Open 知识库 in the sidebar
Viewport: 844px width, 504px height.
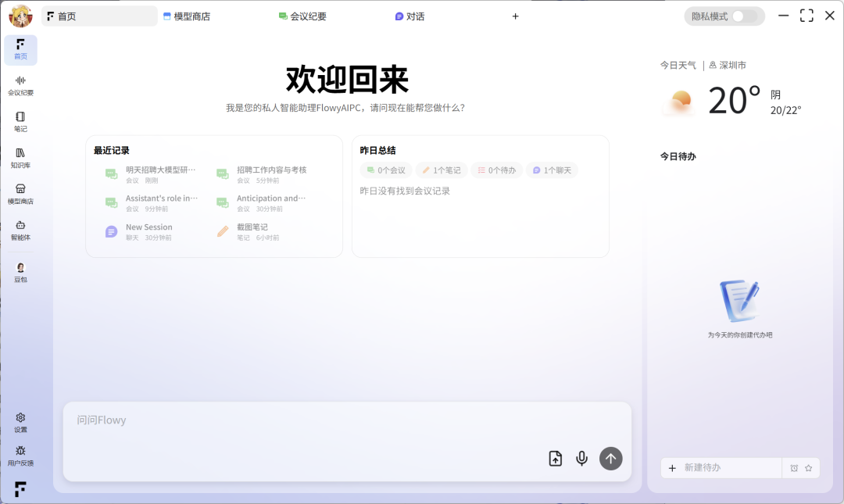(20, 158)
